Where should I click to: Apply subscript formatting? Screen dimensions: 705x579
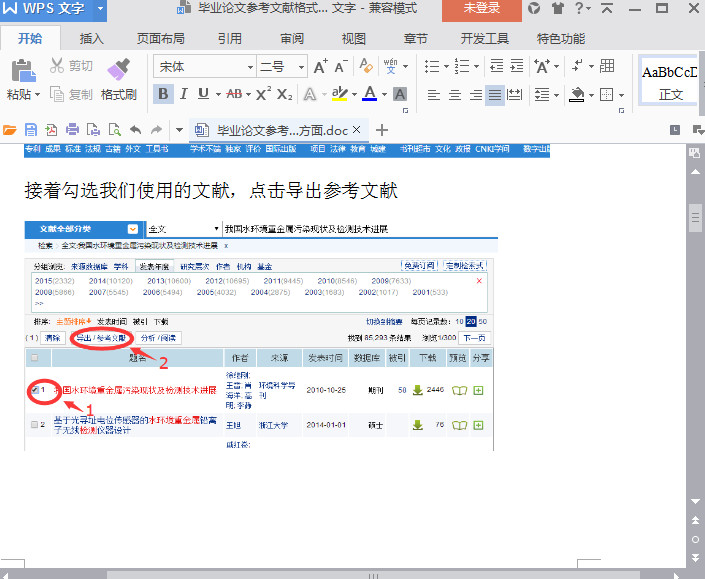pyautogui.click(x=285, y=94)
